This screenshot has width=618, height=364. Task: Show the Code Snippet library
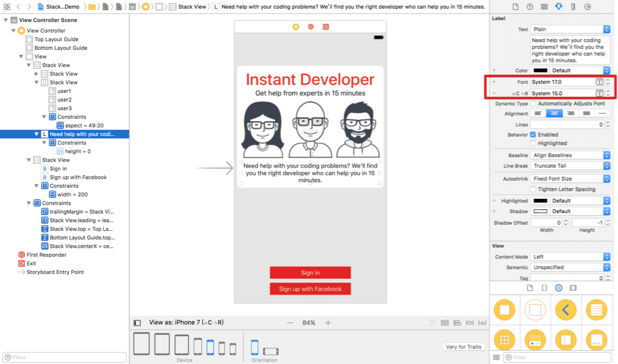click(544, 288)
